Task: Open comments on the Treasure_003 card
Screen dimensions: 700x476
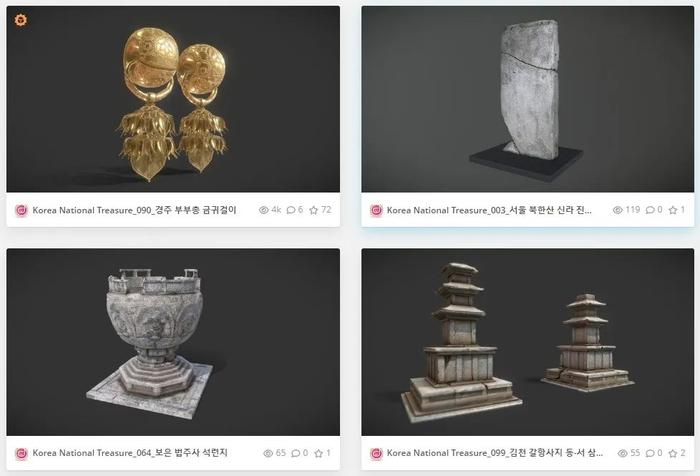Action: [x=650, y=210]
